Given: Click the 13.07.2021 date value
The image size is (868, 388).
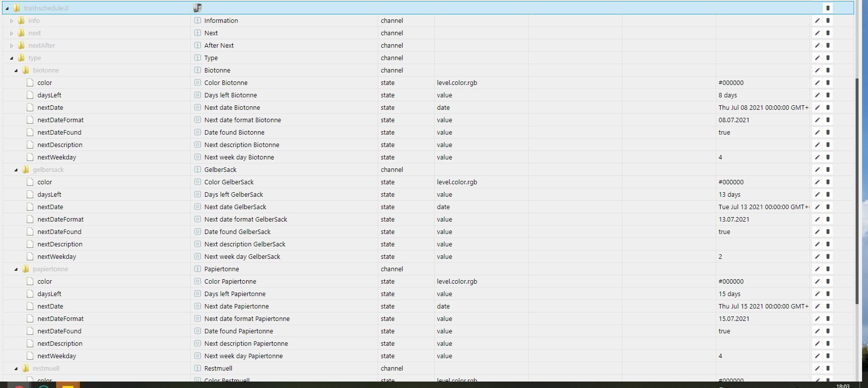Looking at the screenshot, I should tap(734, 219).
